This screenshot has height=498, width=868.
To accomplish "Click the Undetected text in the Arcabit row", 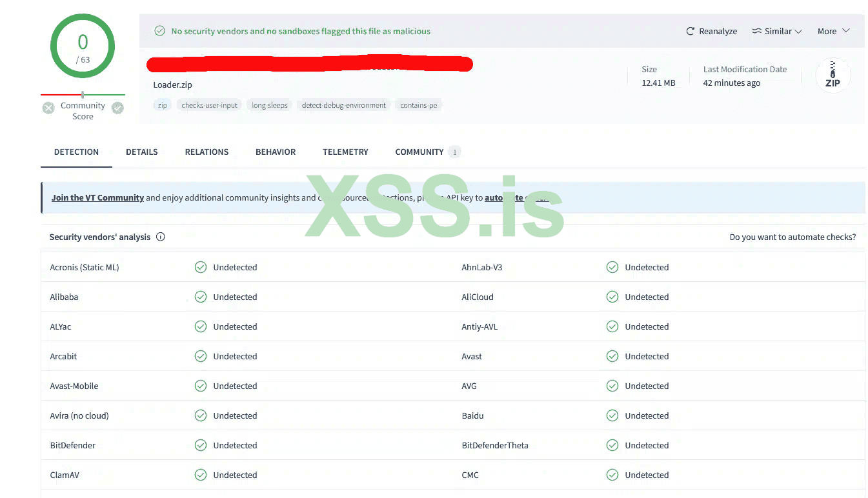I will pos(235,356).
